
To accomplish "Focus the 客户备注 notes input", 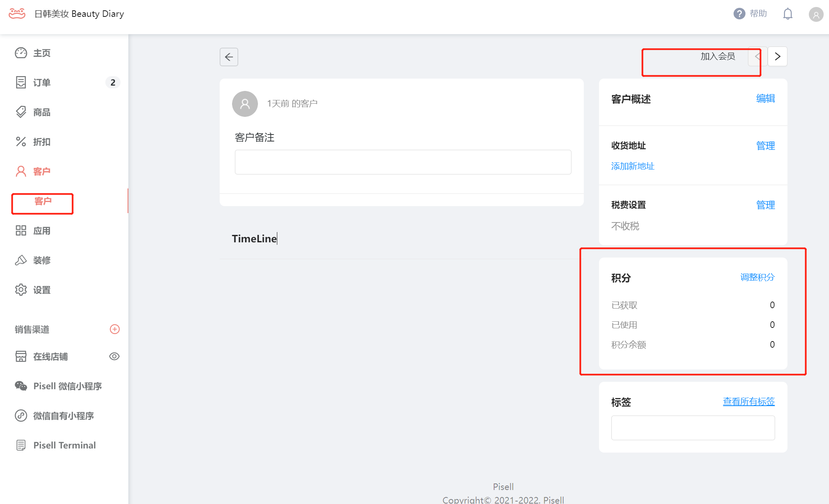I will [x=403, y=162].
